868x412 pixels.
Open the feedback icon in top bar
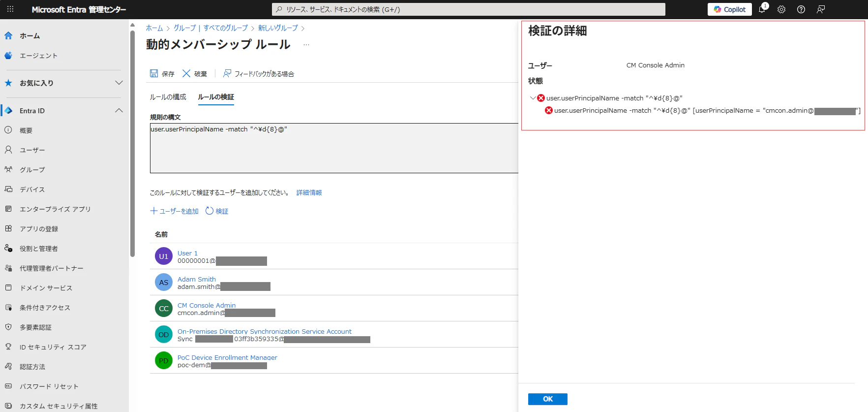coord(821,9)
